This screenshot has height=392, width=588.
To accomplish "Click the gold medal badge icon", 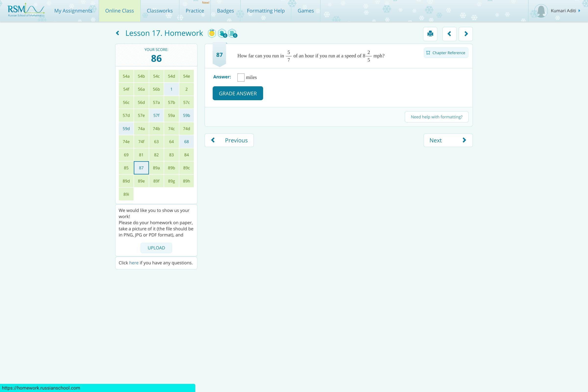I will point(212,33).
